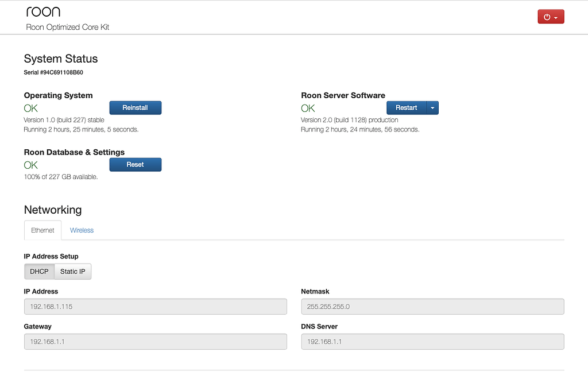The image size is (588, 379).
Task: Restart the Roon Server Software
Action: (x=407, y=107)
